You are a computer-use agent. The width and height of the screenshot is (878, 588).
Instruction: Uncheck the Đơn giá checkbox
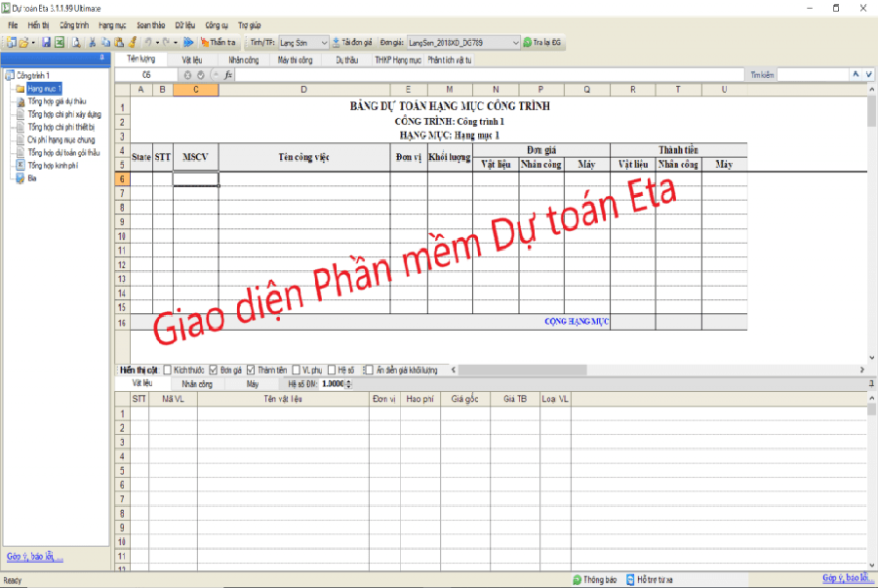coord(214,371)
